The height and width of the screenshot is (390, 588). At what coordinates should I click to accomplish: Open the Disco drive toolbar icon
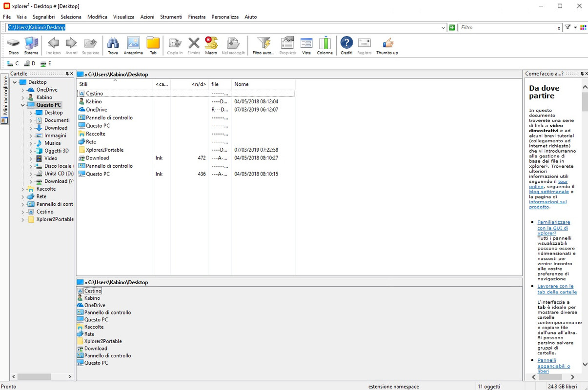pos(13,46)
